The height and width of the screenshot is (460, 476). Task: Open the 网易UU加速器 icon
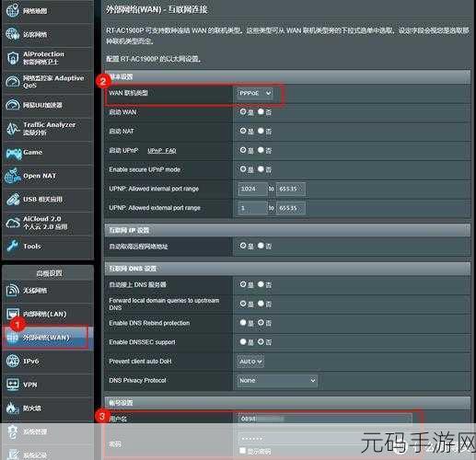13,105
